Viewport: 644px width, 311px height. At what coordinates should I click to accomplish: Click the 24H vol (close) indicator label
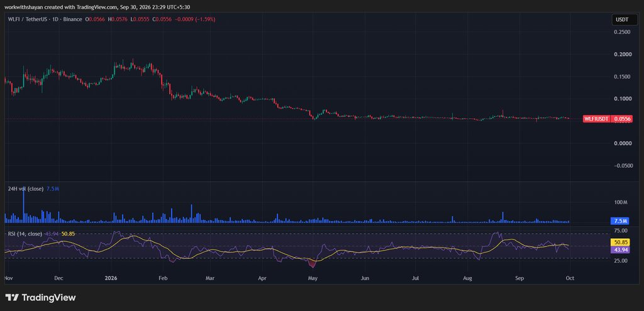(25, 188)
